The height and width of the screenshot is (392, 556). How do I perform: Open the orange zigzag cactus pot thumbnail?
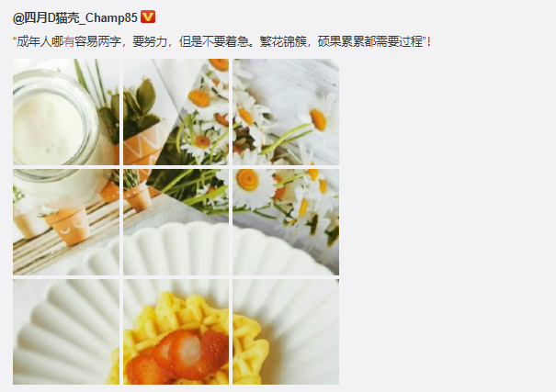176,112
